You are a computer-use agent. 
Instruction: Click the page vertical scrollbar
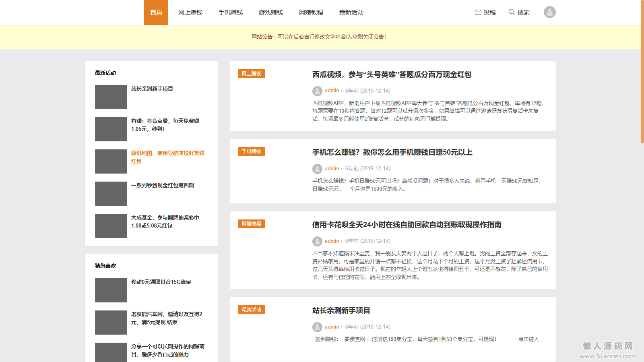pyautogui.click(x=642, y=72)
